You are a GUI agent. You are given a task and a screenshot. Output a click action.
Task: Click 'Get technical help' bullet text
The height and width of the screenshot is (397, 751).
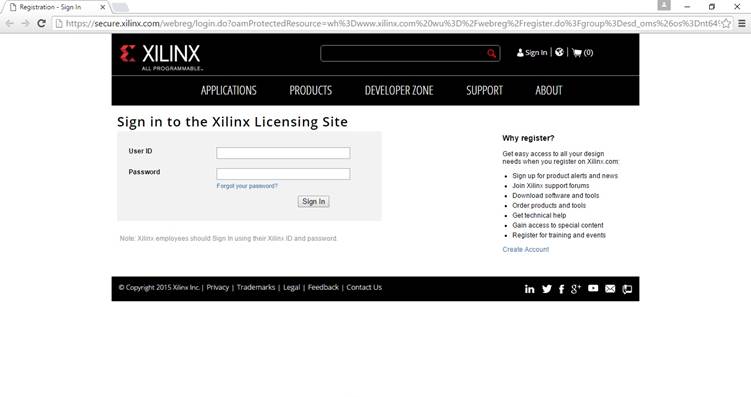[539, 216]
